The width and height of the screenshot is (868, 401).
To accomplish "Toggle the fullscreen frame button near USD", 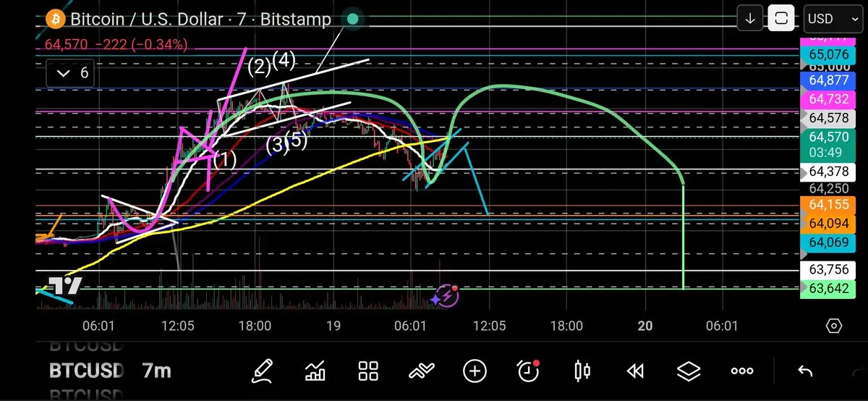I will (781, 19).
